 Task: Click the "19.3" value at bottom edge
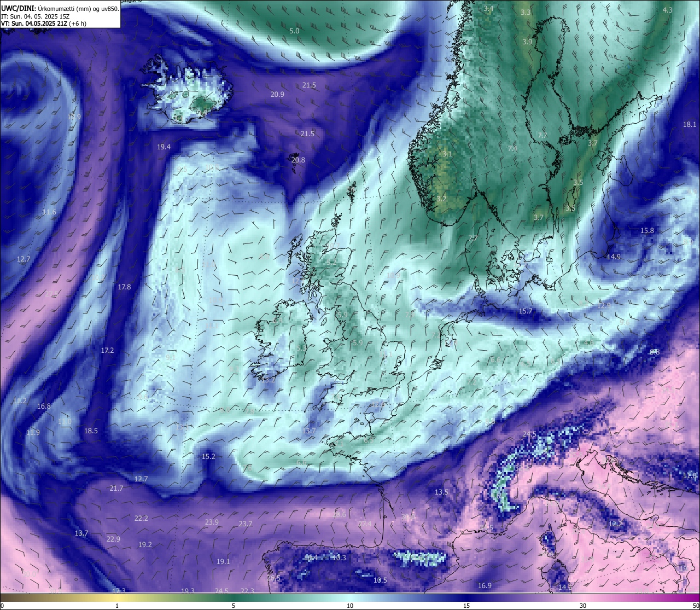pos(188,591)
